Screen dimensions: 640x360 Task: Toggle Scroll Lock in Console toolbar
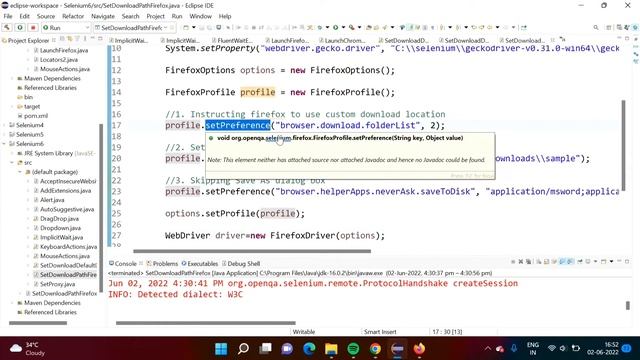547,262
